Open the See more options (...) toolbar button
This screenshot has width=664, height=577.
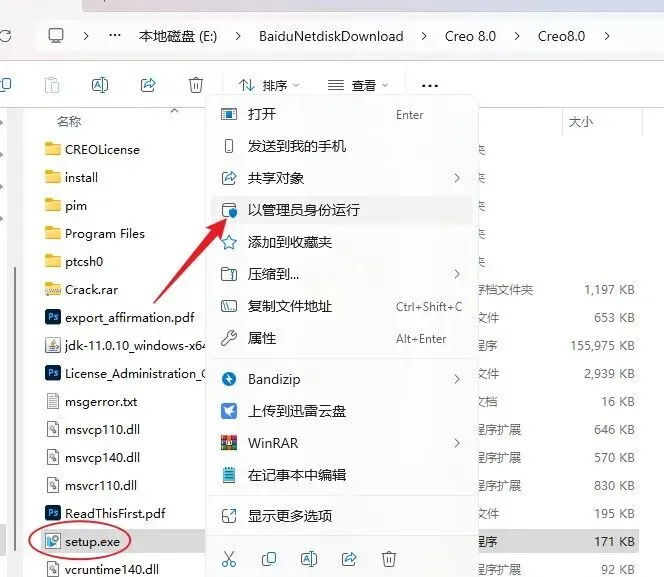[x=429, y=86]
